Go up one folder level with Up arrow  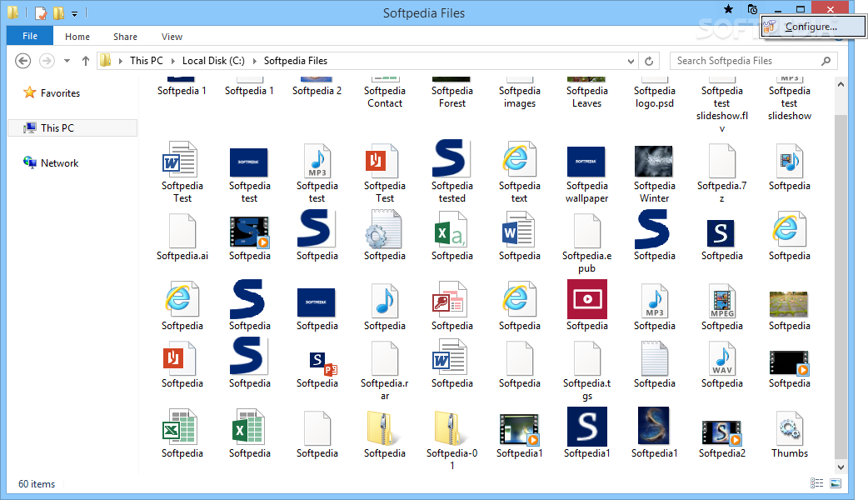pos(86,61)
